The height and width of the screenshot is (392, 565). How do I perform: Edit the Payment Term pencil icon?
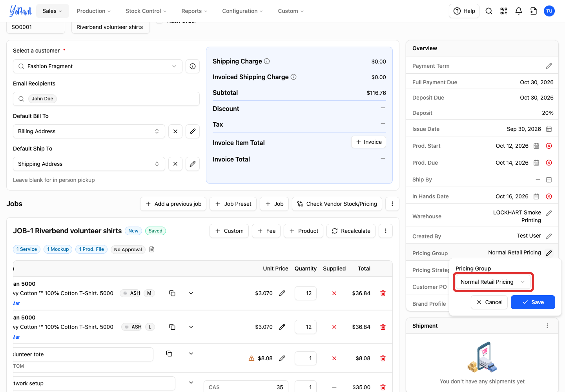549,66
